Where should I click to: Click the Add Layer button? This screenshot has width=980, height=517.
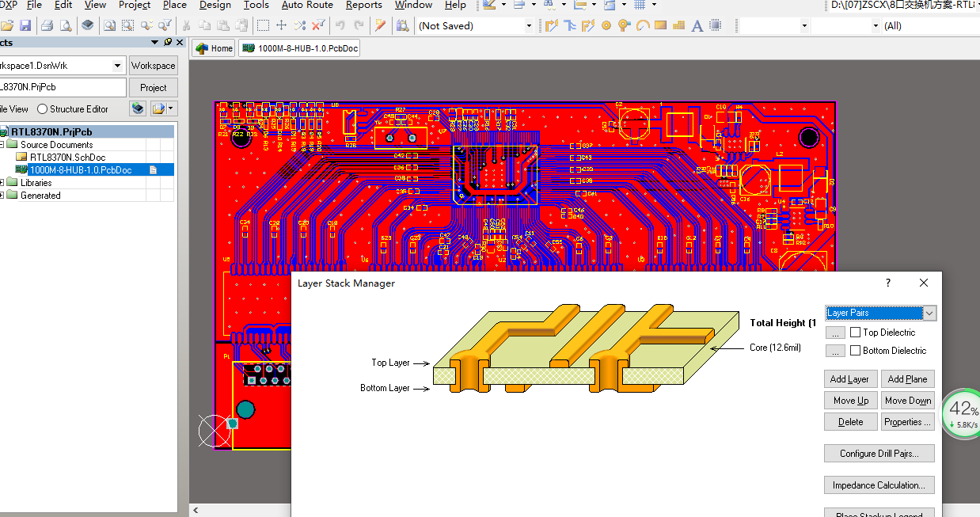click(x=849, y=379)
